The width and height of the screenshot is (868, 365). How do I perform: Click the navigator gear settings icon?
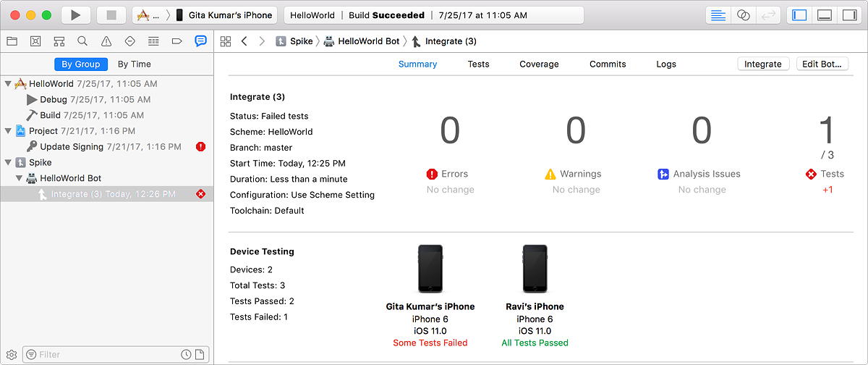(x=11, y=354)
